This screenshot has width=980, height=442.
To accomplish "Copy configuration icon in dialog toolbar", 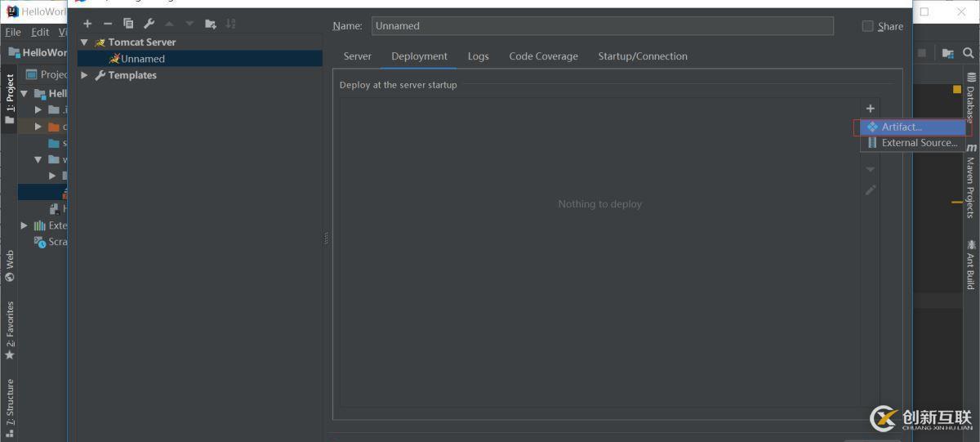I will (128, 24).
